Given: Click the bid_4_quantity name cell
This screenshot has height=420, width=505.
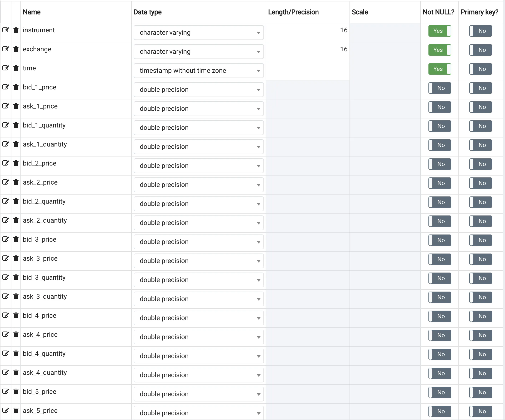Looking at the screenshot, I should [x=44, y=354].
